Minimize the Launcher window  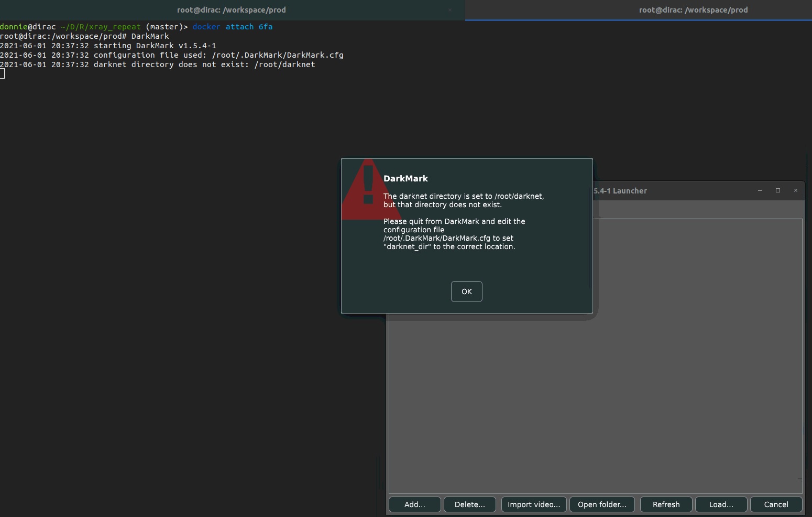760,190
